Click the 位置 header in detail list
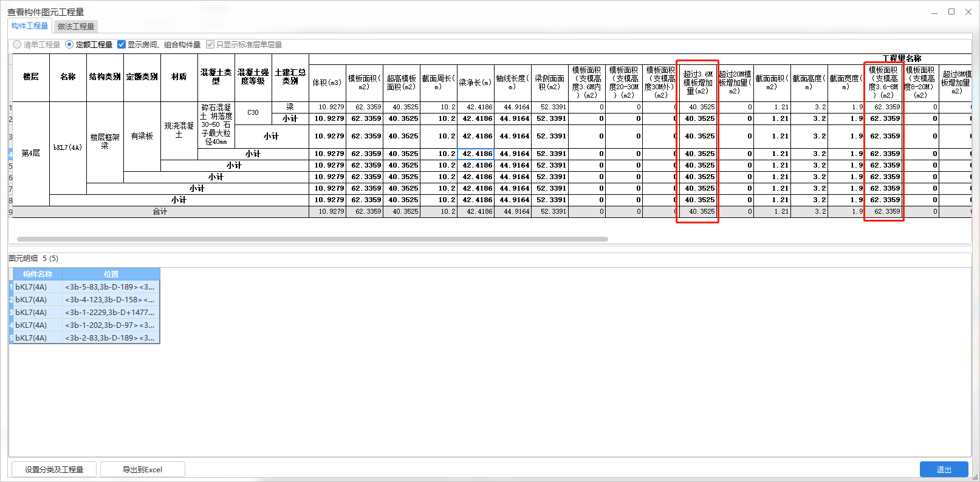Image resolution: width=980 pixels, height=482 pixels. (111, 274)
